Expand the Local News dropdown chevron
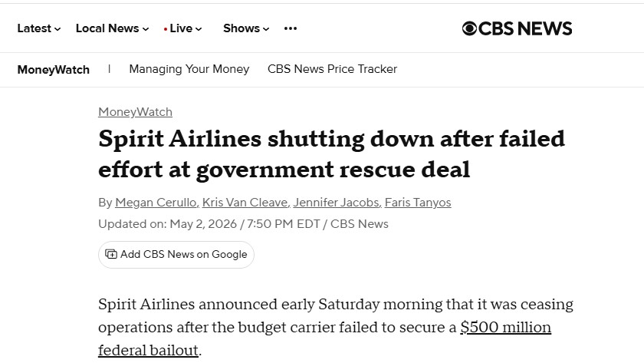Viewport: 644px width, 363px height. tap(146, 28)
